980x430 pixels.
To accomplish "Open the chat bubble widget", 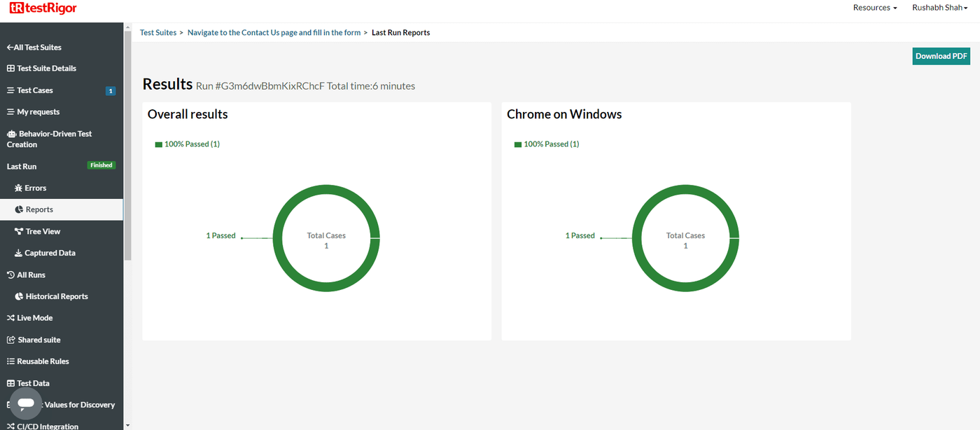I will 26,403.
